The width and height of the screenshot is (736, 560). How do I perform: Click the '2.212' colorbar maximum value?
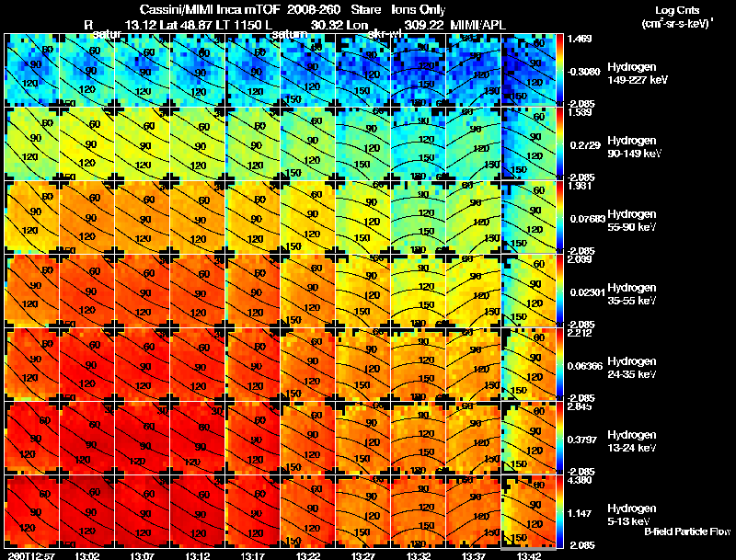click(x=580, y=333)
